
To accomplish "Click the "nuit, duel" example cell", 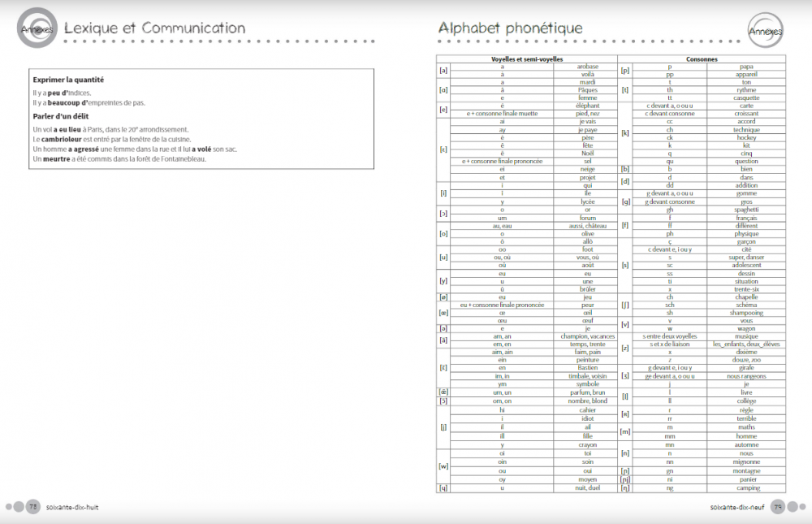I will pos(587,487).
